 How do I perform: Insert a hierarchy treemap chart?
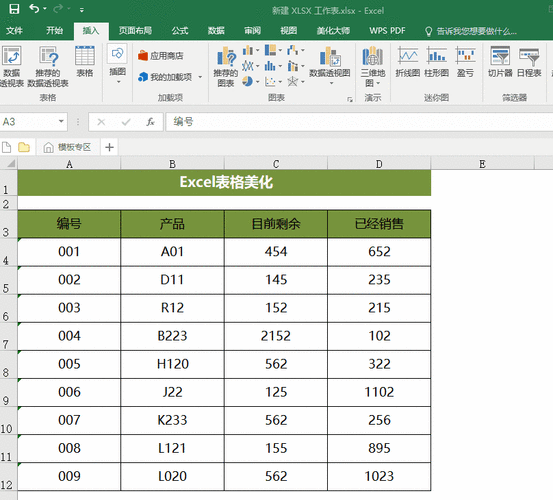[271, 50]
